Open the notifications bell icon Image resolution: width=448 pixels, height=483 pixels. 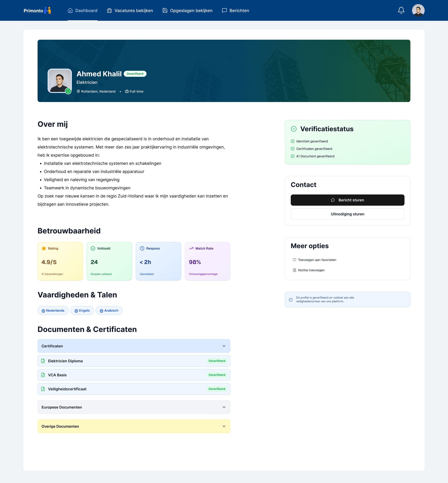click(401, 10)
